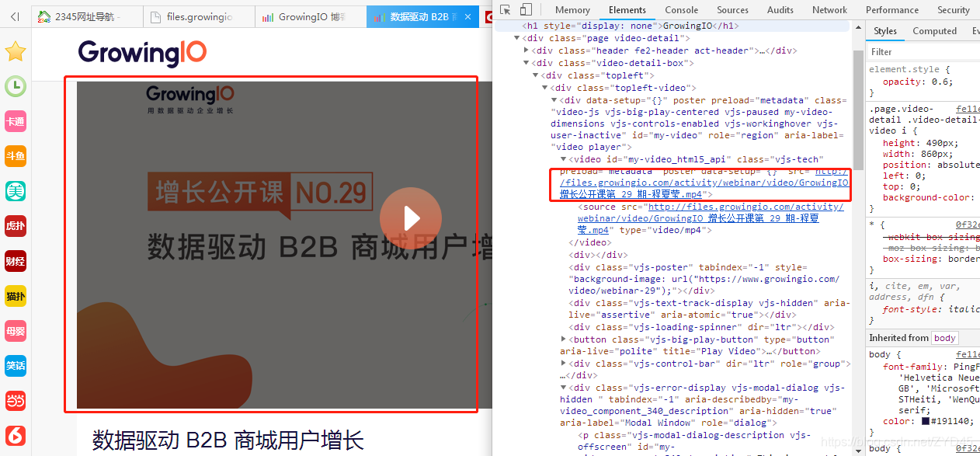
Task: Expand the vjs-control-bar div node
Action: point(564,364)
